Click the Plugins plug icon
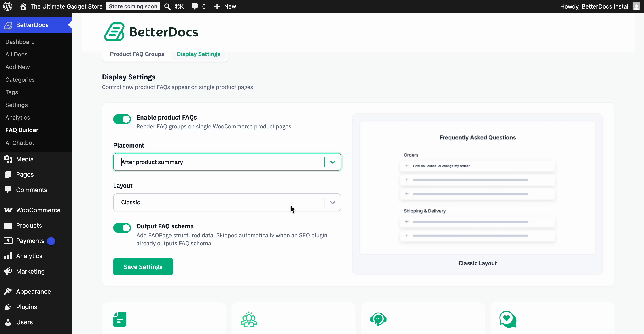The height and width of the screenshot is (334, 644). [x=8, y=307]
